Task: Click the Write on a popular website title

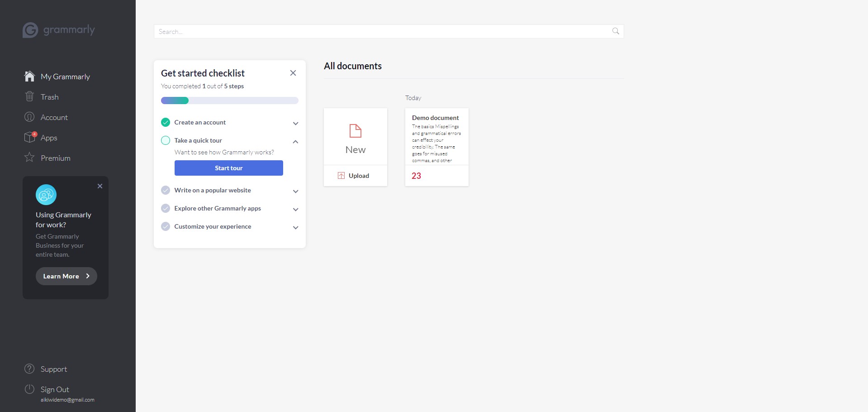Action: pos(213,190)
